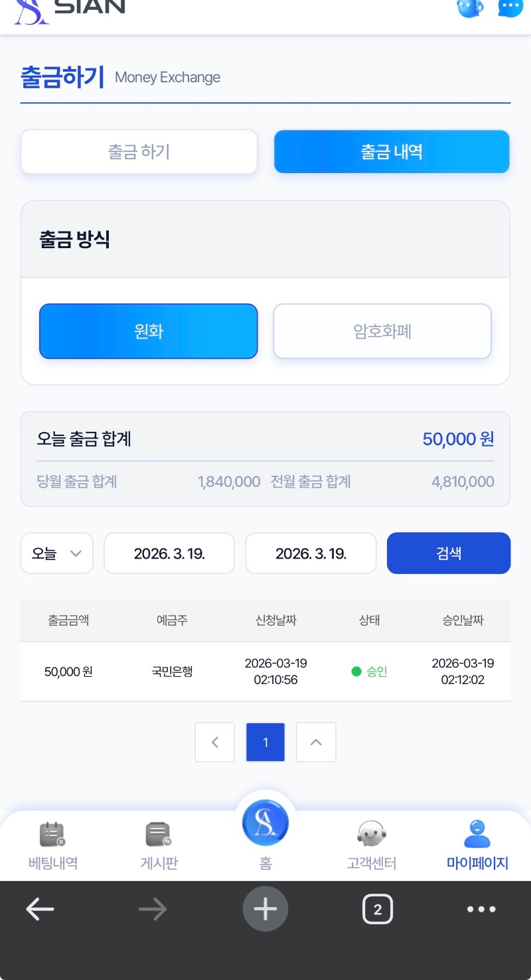This screenshot has width=531, height=980.
Task: Show the open browser tabs counter
Action: [378, 909]
